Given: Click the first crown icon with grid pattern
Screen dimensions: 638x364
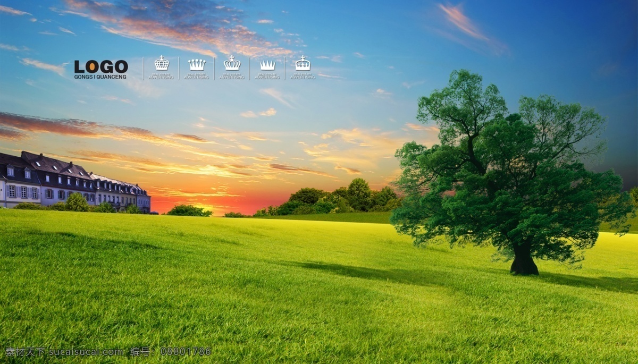Looking at the screenshot, I should pyautogui.click(x=161, y=63).
